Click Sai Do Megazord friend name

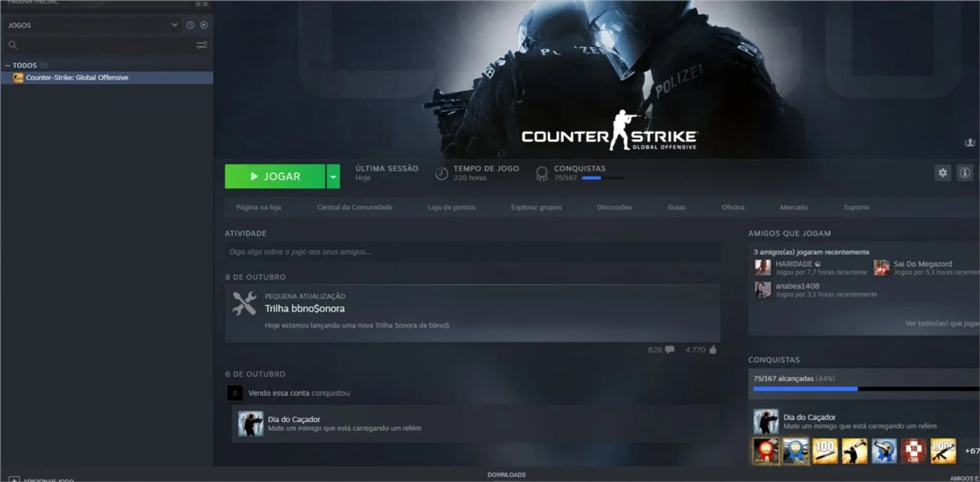pos(923,264)
